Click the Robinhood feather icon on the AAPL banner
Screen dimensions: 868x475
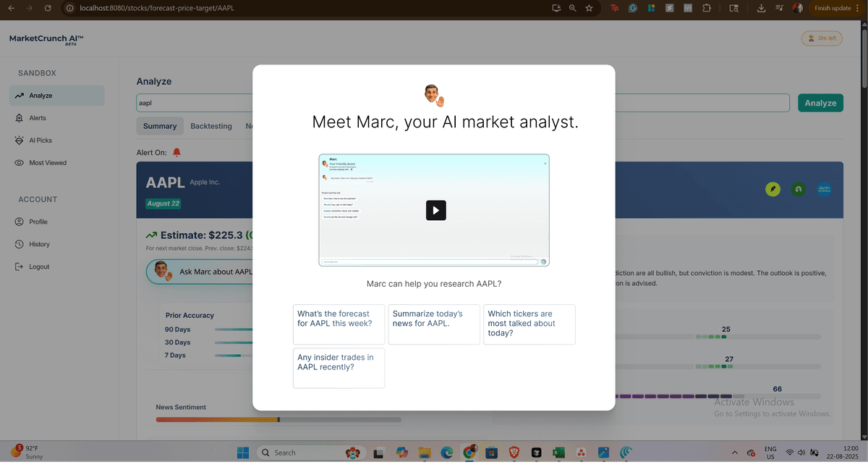pyautogui.click(x=773, y=189)
